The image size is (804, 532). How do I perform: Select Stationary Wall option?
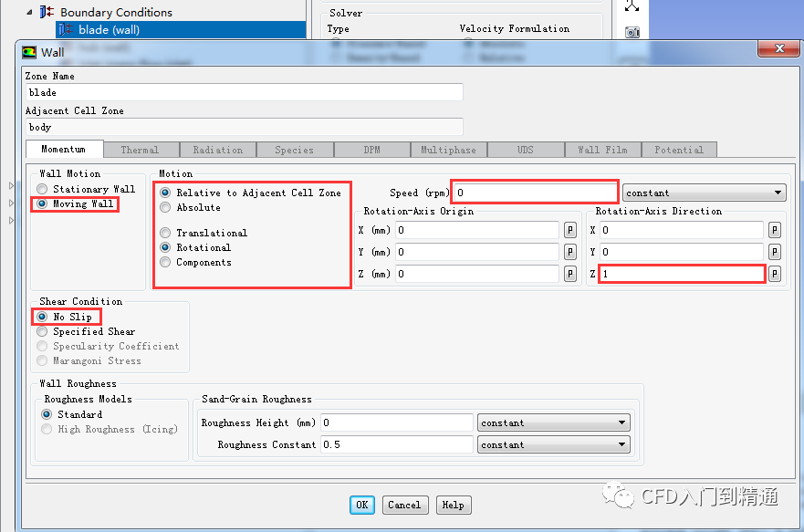(x=43, y=189)
